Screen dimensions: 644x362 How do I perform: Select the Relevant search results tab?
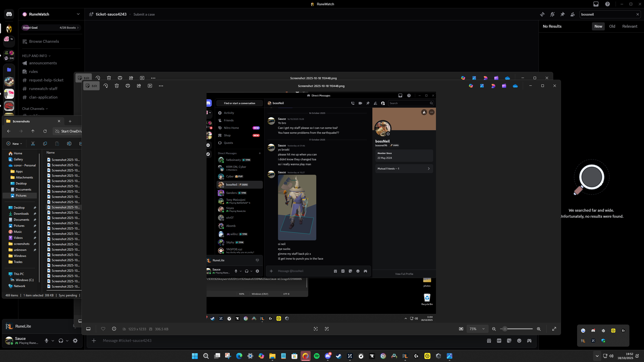point(630,26)
